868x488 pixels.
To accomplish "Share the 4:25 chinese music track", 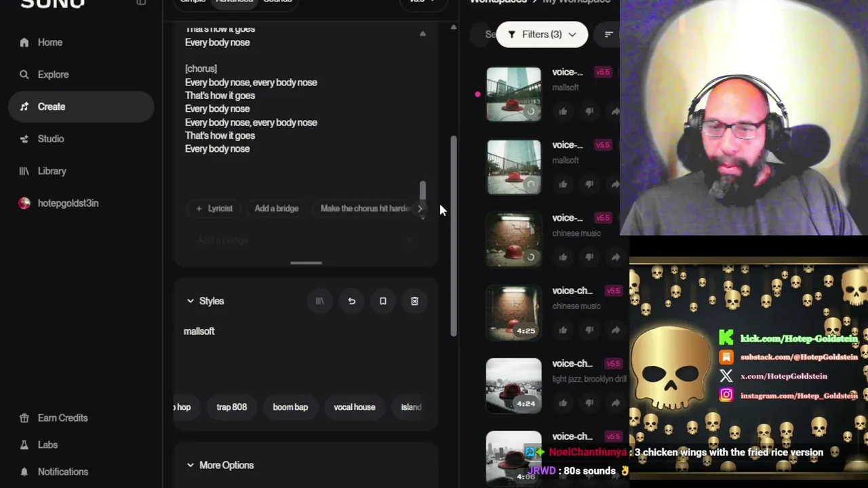I will pyautogui.click(x=614, y=329).
